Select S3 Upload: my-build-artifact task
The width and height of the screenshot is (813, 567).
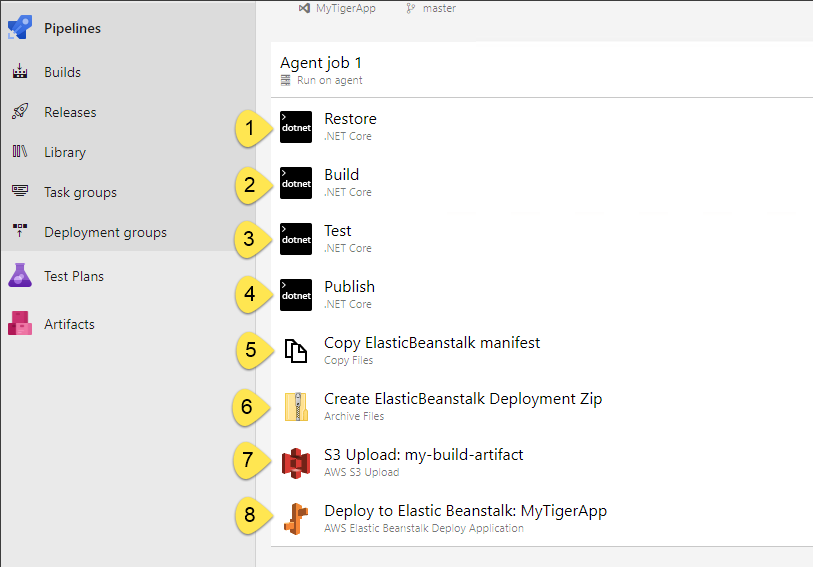tap(424, 455)
